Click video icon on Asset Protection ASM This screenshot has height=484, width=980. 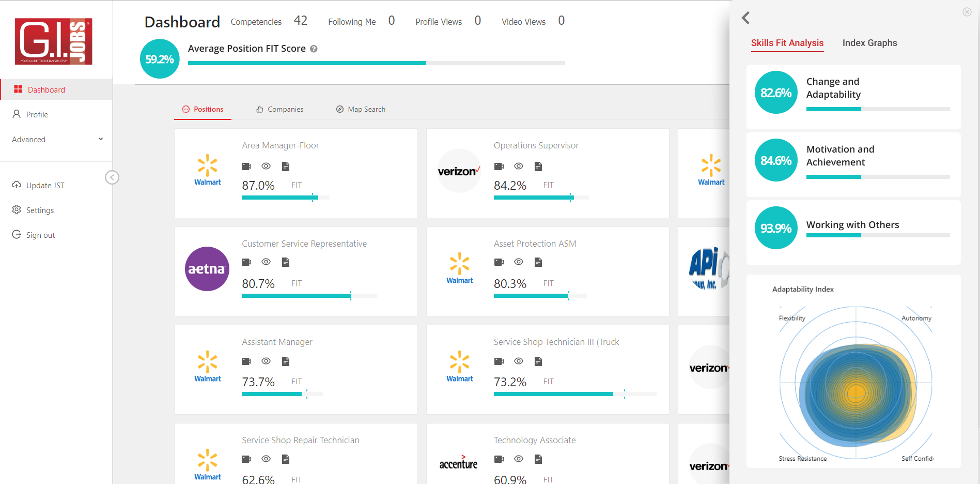(499, 262)
